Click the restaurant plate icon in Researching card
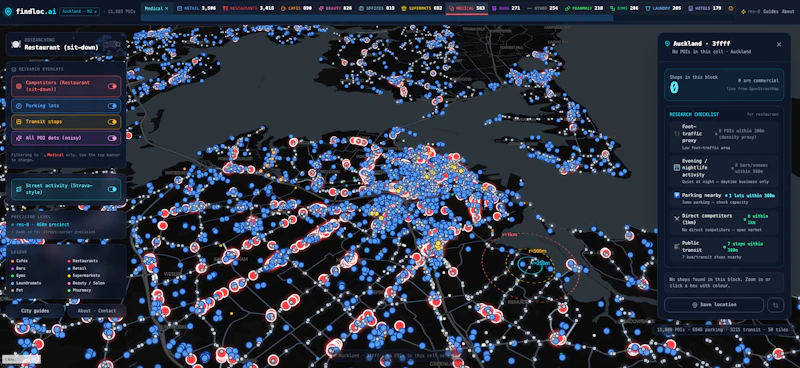This screenshot has width=800, height=368. coord(16,44)
